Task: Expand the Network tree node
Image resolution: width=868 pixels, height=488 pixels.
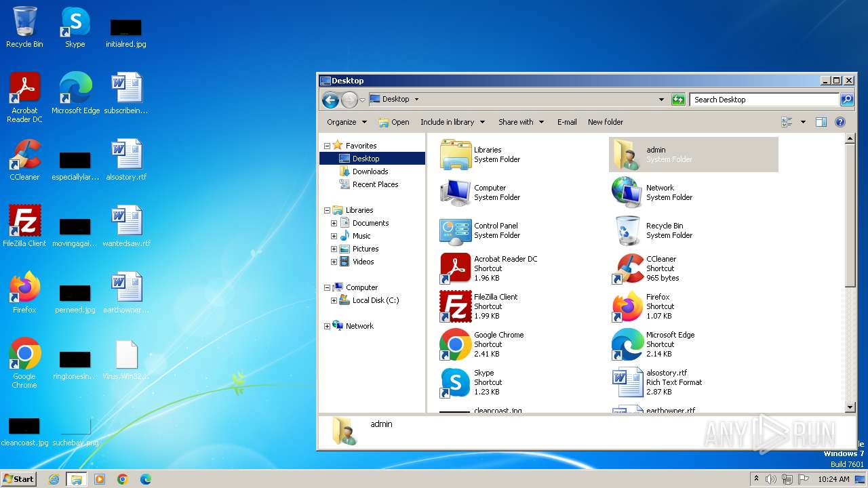Action: click(327, 326)
